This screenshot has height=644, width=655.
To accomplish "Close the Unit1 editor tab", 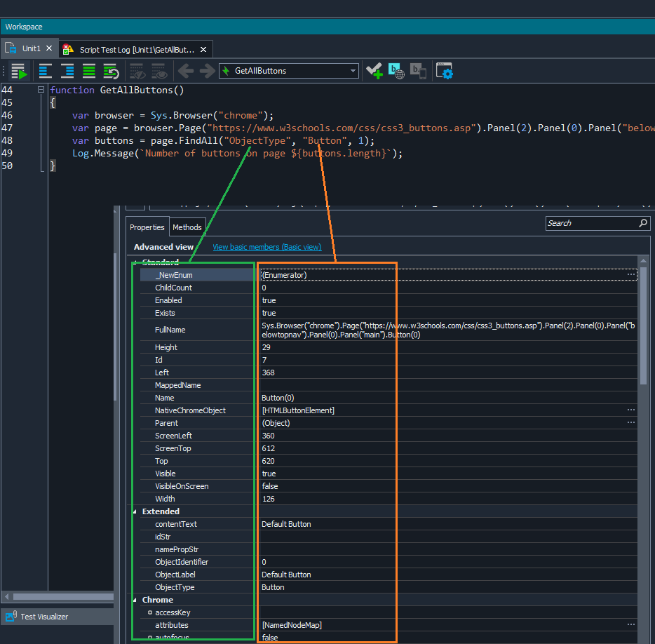I will point(49,49).
